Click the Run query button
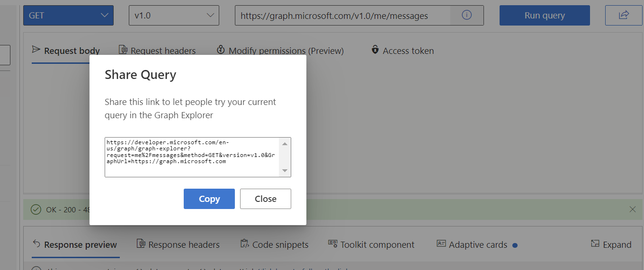644x270 pixels. click(545, 15)
